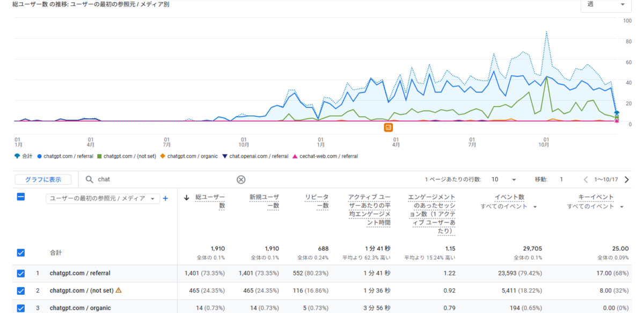The height and width of the screenshot is (313, 644).
Task: Click the magnifier search icon
Action: pos(89,179)
